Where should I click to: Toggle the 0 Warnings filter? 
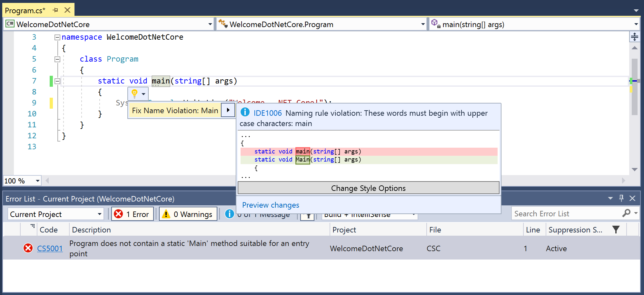pos(188,214)
